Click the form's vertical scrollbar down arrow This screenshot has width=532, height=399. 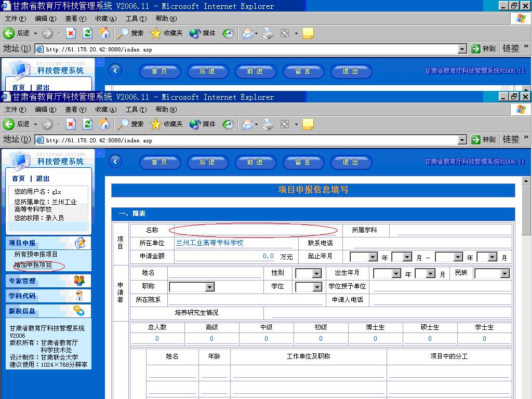pyautogui.click(x=526, y=395)
